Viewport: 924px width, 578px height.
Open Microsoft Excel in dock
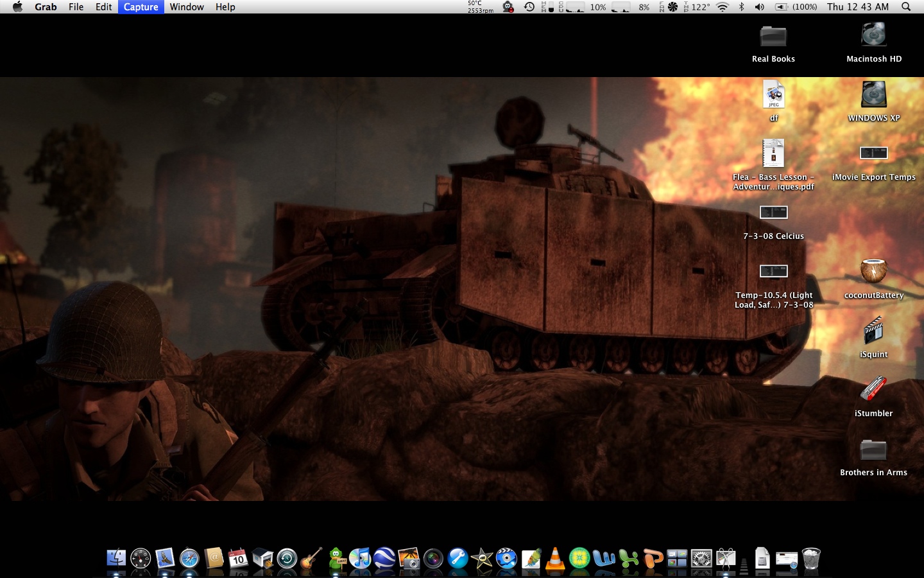tap(628, 559)
